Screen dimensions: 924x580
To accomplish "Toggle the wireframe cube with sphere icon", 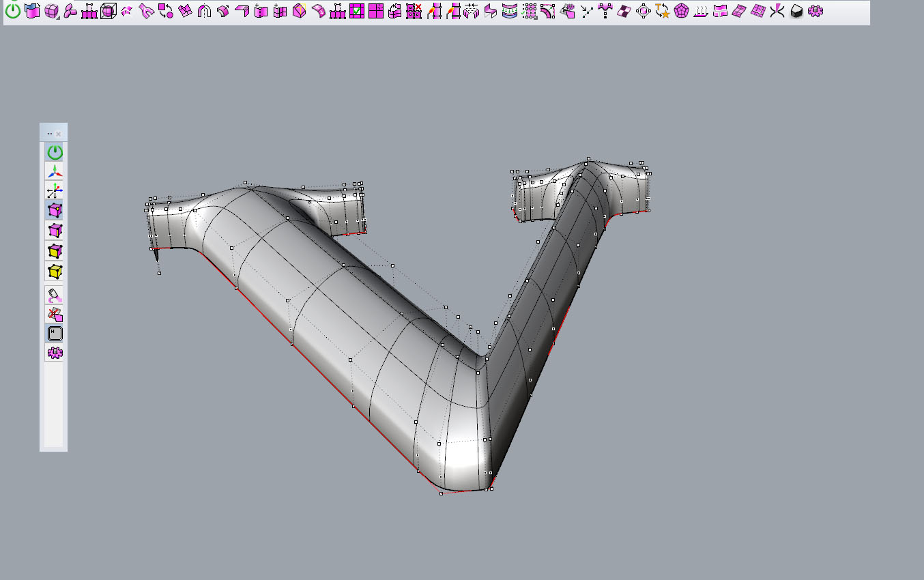I will point(109,11).
